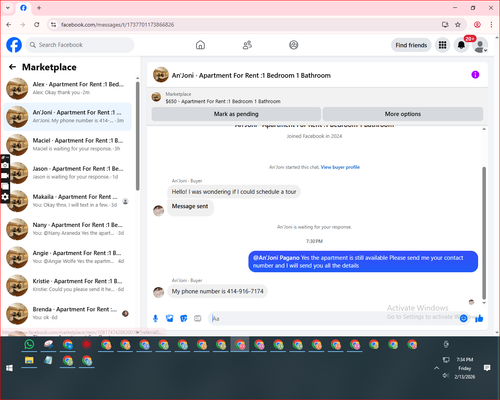Open Angie apartment conversation

[67, 257]
